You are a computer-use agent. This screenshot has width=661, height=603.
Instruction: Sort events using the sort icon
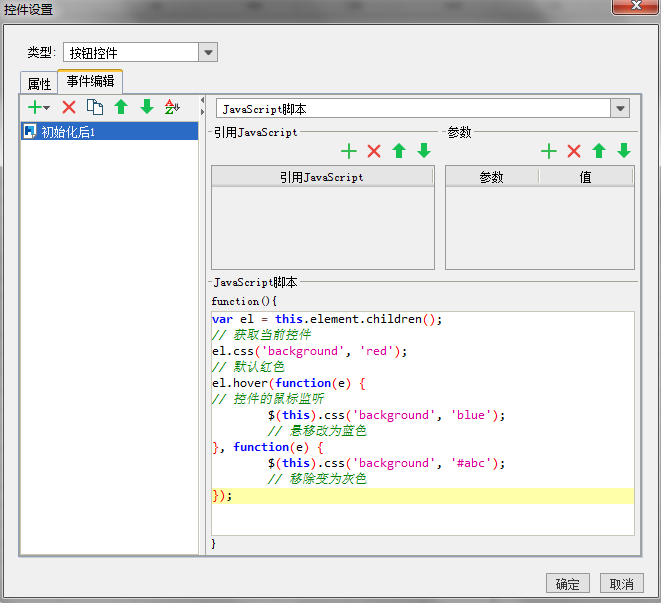pos(172,107)
